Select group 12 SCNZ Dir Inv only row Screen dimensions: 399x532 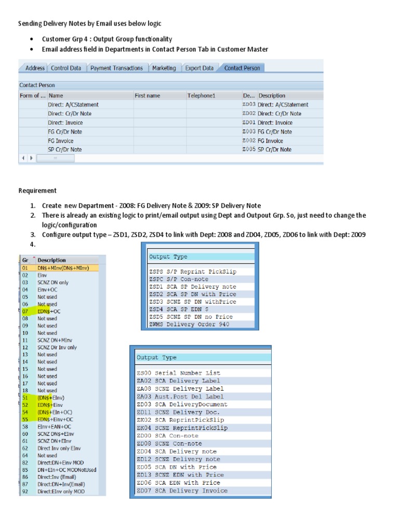click(x=59, y=348)
